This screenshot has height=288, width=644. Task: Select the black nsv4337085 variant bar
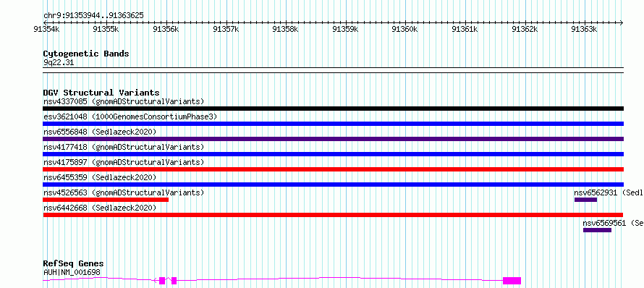point(333,109)
